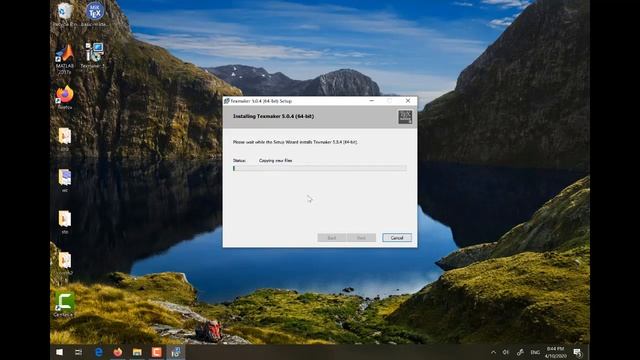This screenshot has height=360, width=640.
Task: Open the Windows Start menu
Action: (60, 352)
